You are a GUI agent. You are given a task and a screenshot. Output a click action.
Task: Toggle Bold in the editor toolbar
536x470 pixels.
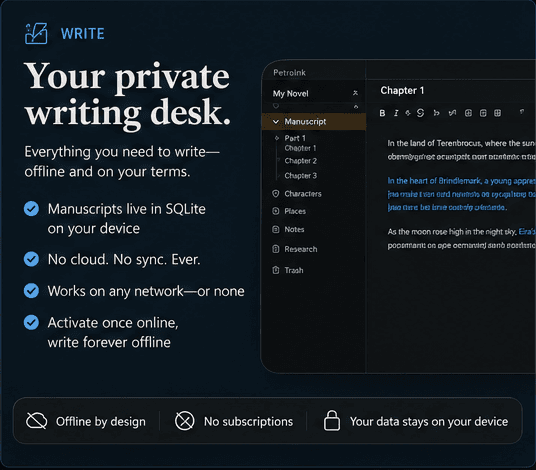coord(382,113)
